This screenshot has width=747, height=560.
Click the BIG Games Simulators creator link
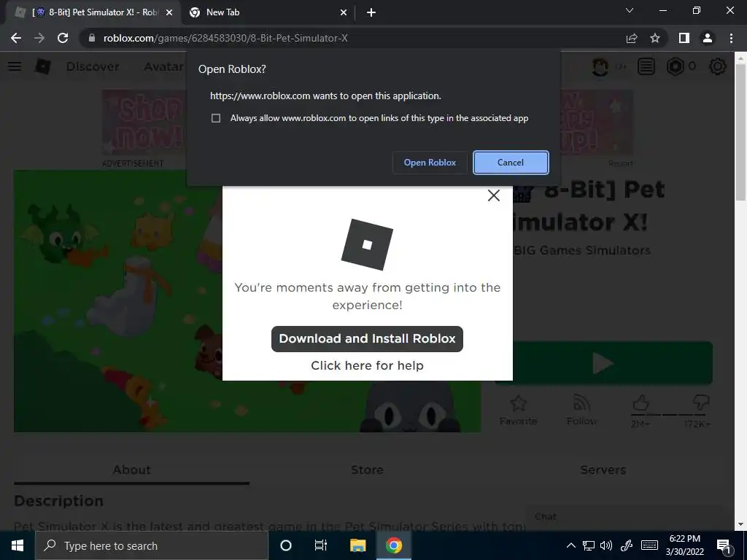582,251
